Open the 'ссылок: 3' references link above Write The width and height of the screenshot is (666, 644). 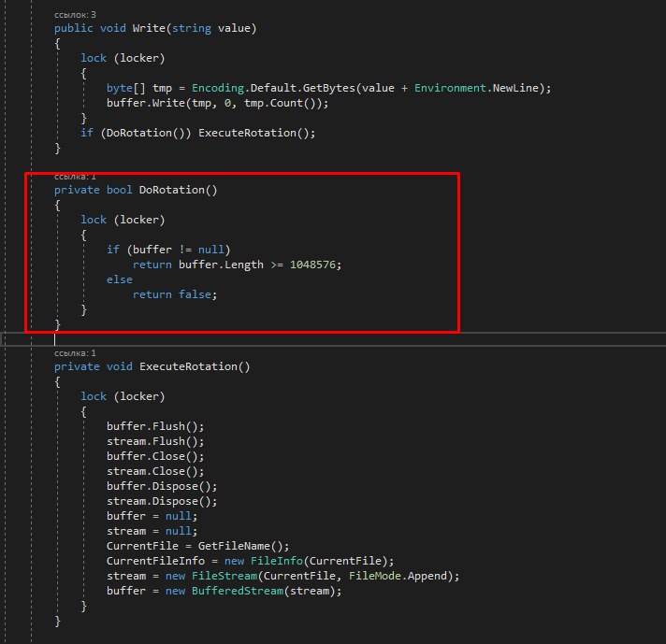(x=75, y=15)
